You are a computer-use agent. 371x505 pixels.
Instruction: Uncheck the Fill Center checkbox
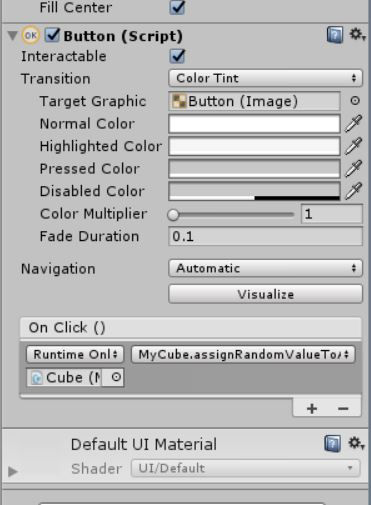coord(177,7)
